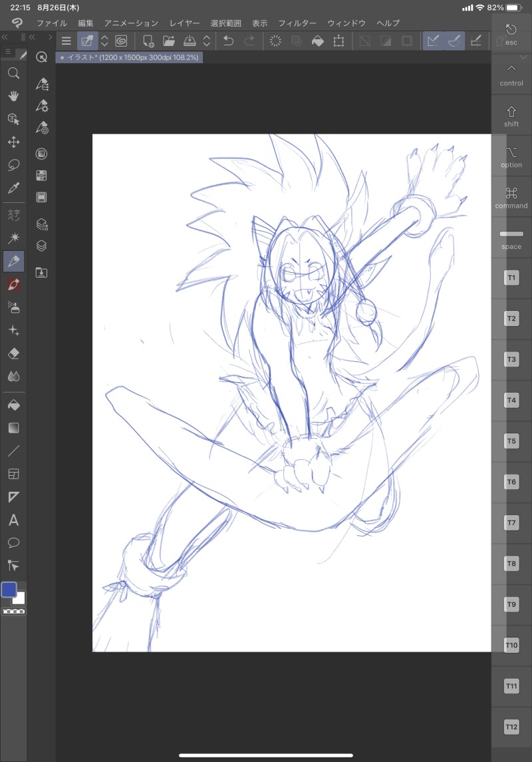The image size is (532, 762).
Task: Open the 編集 menu
Action: 85,23
